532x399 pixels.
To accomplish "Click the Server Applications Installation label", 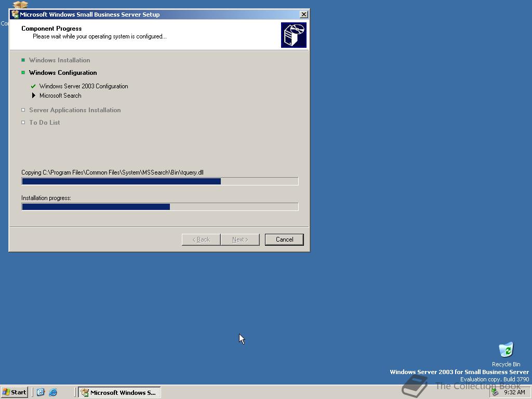I will click(75, 110).
